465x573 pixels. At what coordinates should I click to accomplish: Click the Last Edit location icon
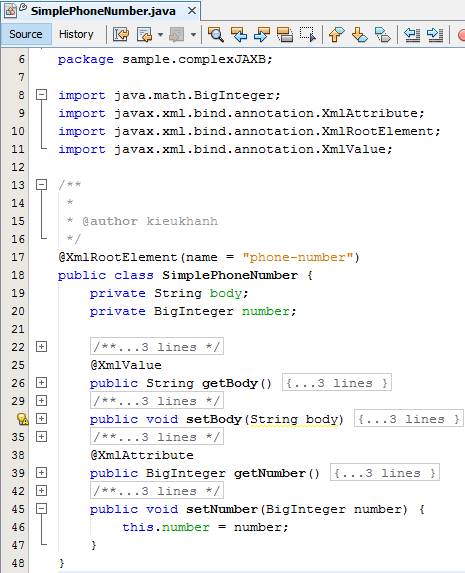(x=121, y=35)
